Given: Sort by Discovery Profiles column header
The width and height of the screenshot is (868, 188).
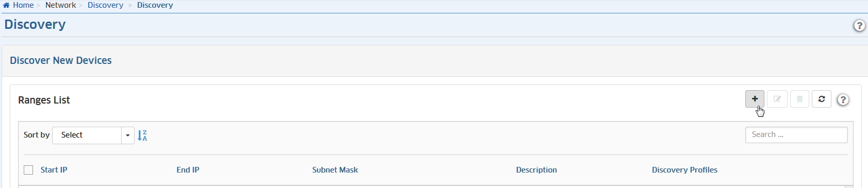Looking at the screenshot, I should [685, 170].
